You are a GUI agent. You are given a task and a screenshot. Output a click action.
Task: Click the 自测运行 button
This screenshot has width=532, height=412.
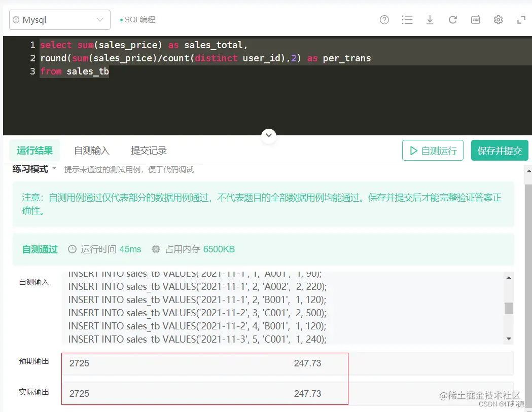[x=433, y=150]
